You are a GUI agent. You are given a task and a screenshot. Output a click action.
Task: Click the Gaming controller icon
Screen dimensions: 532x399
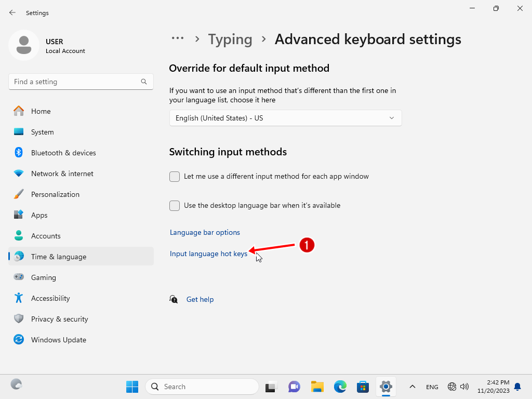[19, 277]
